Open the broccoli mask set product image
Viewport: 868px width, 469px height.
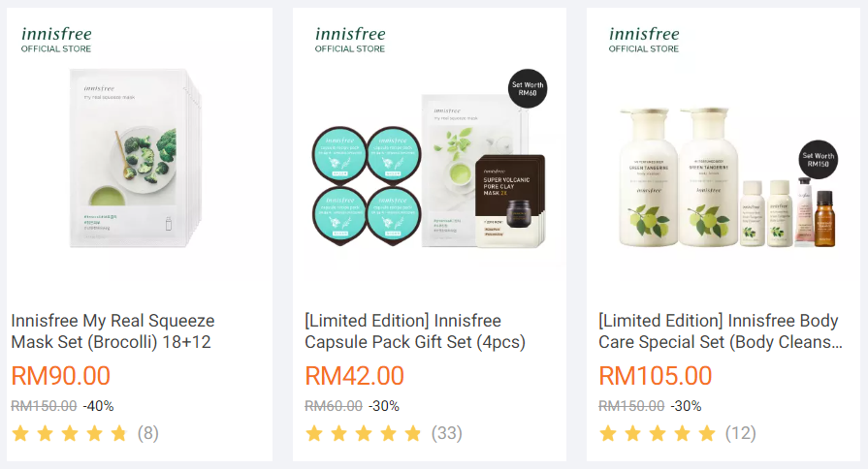(136, 158)
